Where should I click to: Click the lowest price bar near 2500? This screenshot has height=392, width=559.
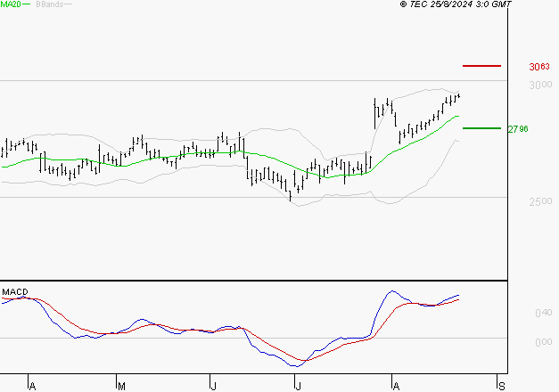click(291, 196)
